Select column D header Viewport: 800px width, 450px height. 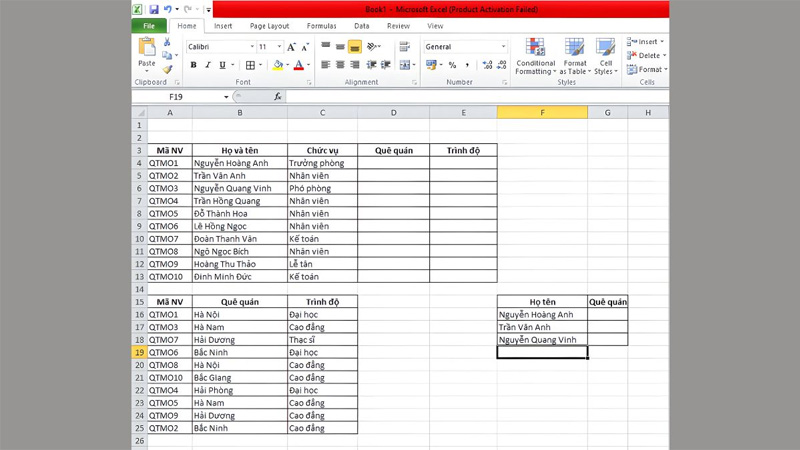(393, 113)
